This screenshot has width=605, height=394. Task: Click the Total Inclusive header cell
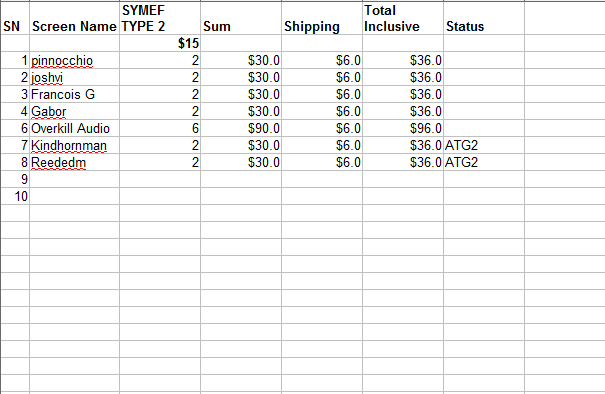click(x=403, y=18)
